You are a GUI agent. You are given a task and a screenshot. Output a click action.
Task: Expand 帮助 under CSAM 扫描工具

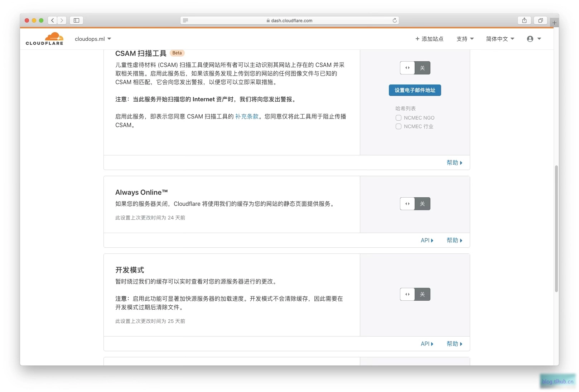pyautogui.click(x=454, y=163)
